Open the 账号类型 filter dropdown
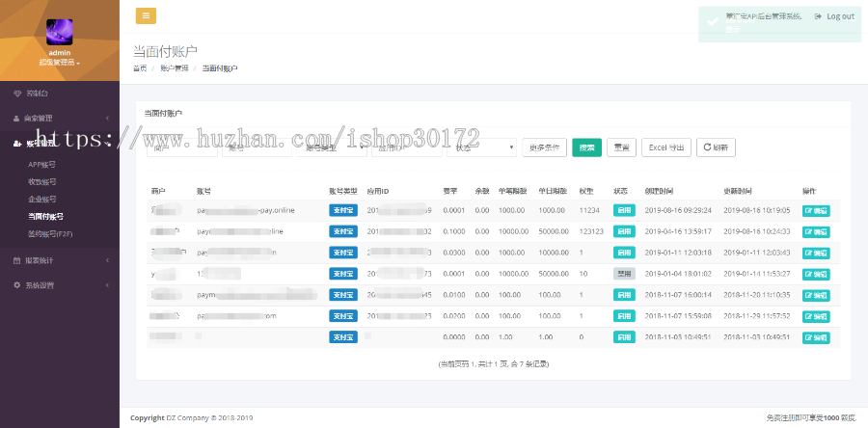This screenshot has width=868, height=428. [332, 147]
